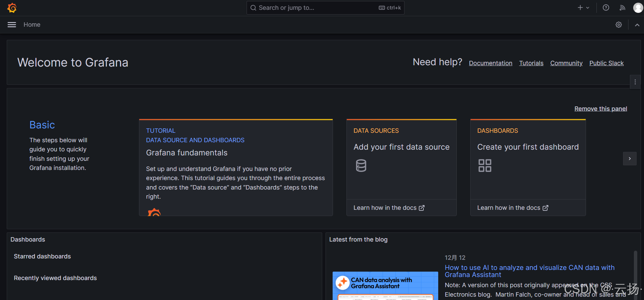This screenshot has height=300, width=644.
Task: Open the Documentation link
Action: (491, 63)
